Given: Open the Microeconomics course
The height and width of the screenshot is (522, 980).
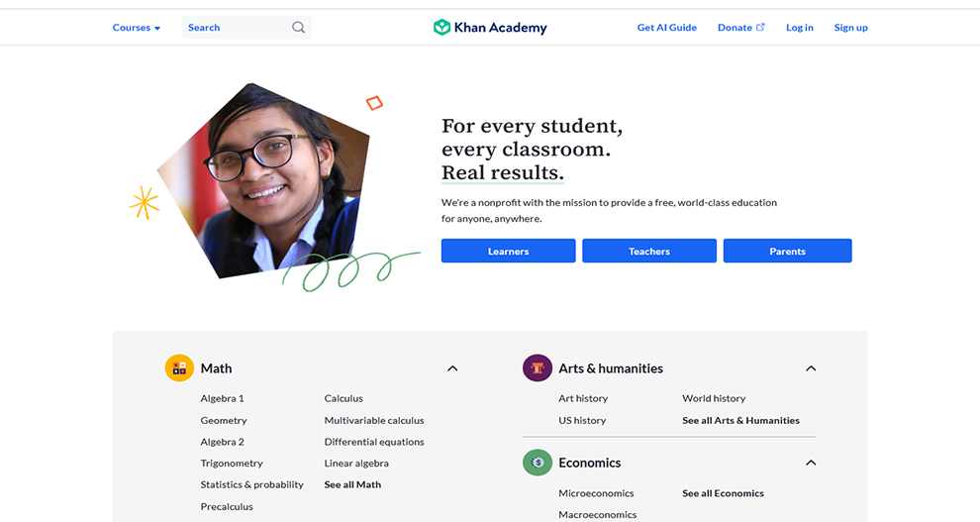Looking at the screenshot, I should (x=596, y=493).
